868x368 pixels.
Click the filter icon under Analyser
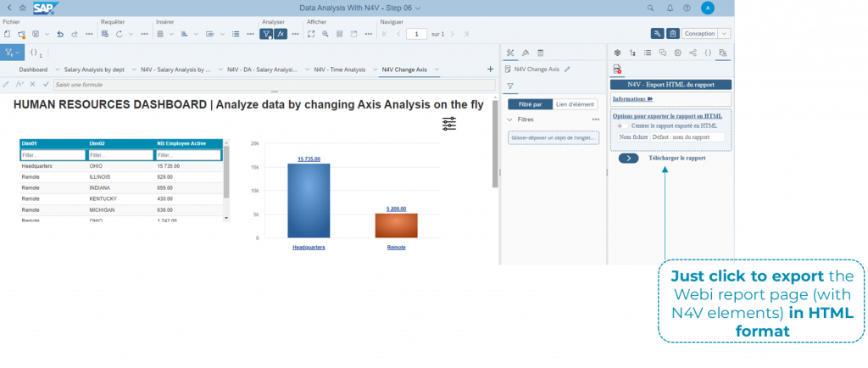(265, 34)
